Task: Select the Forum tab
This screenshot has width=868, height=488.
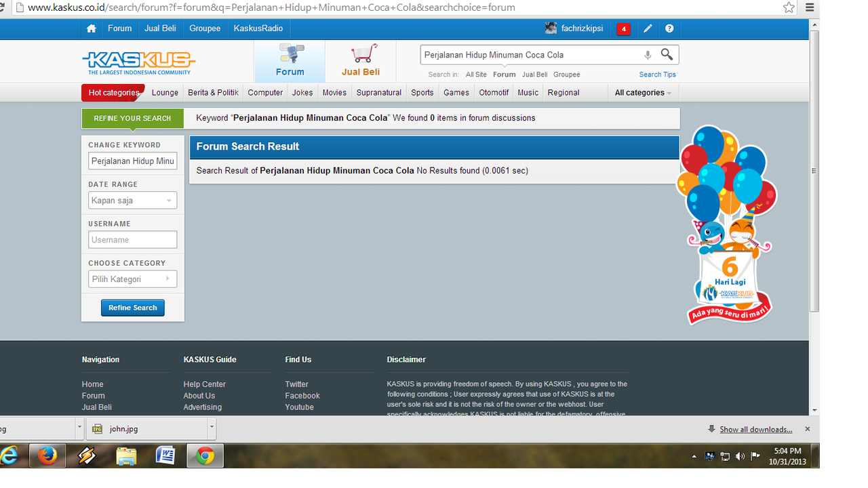Action: (290, 61)
